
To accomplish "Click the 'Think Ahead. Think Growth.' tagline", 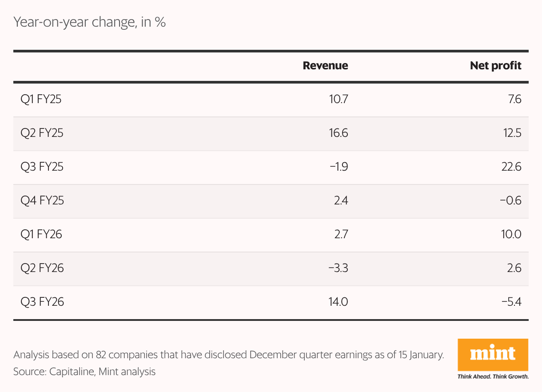I will 493,377.
